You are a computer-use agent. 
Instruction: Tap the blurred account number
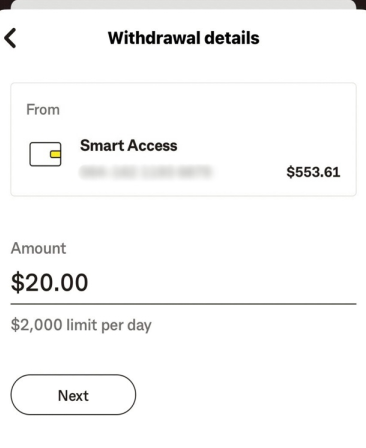pos(145,172)
